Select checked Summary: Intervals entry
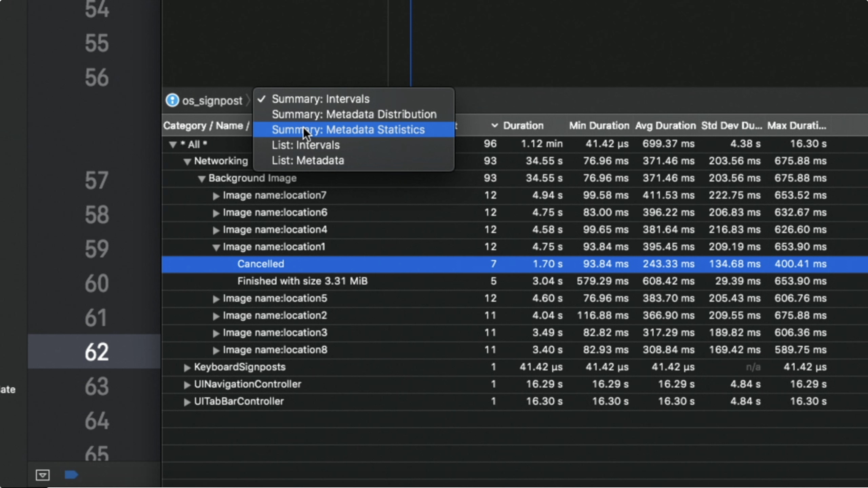Viewport: 868px width, 488px height. pos(320,99)
